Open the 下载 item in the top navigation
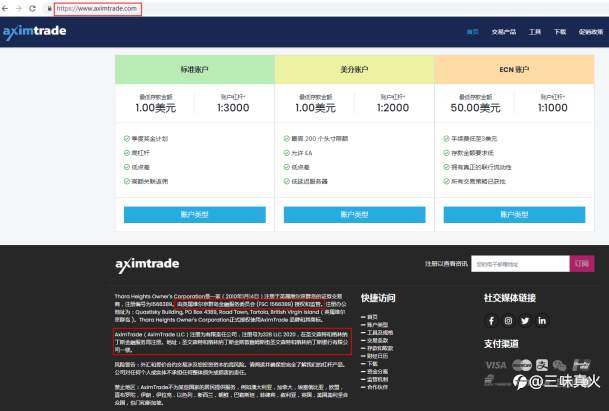The width and height of the screenshot is (609, 411). tap(560, 32)
